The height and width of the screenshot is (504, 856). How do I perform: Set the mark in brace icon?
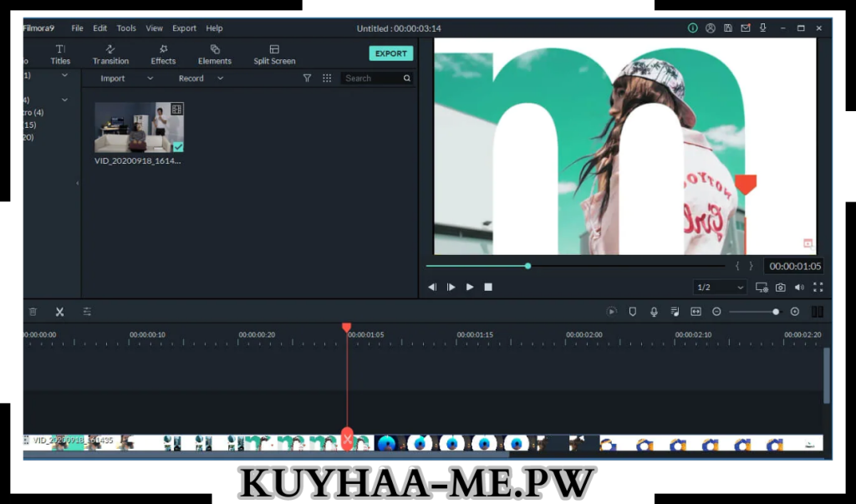coord(737,266)
